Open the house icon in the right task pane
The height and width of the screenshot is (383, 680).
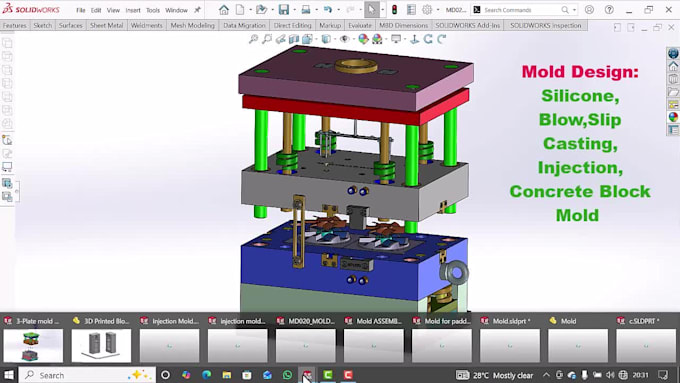pos(673,66)
